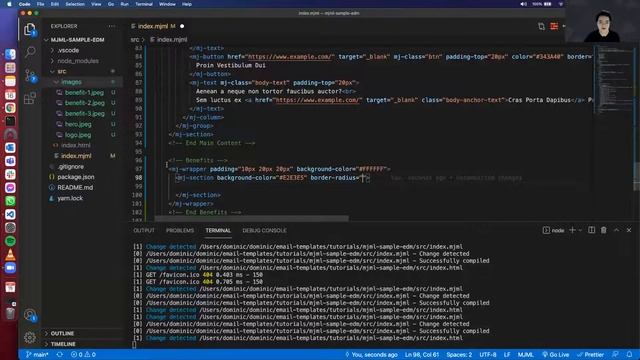Viewport: 640px width, 360px height.
Task: Expand the .vscode folder
Action: point(68,50)
